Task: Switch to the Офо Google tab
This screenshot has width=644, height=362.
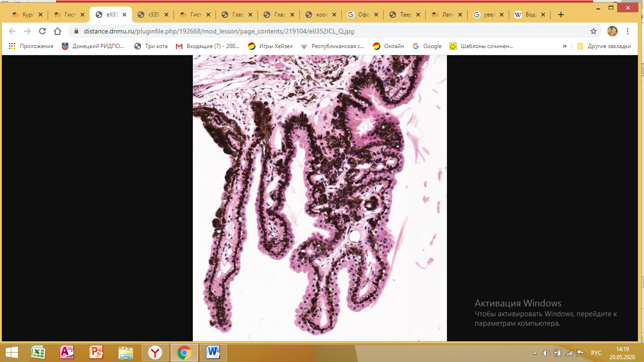Action: coord(363,15)
